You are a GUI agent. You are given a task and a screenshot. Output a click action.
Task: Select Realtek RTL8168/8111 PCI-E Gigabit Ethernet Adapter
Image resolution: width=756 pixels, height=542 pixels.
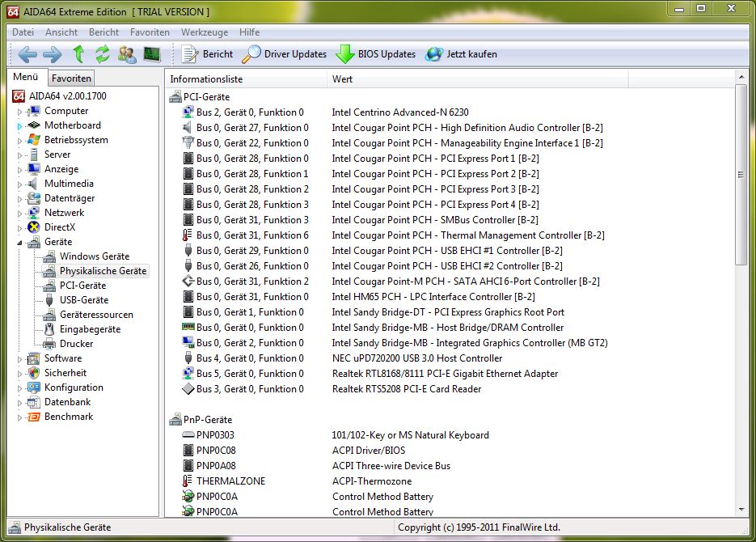tap(445, 374)
